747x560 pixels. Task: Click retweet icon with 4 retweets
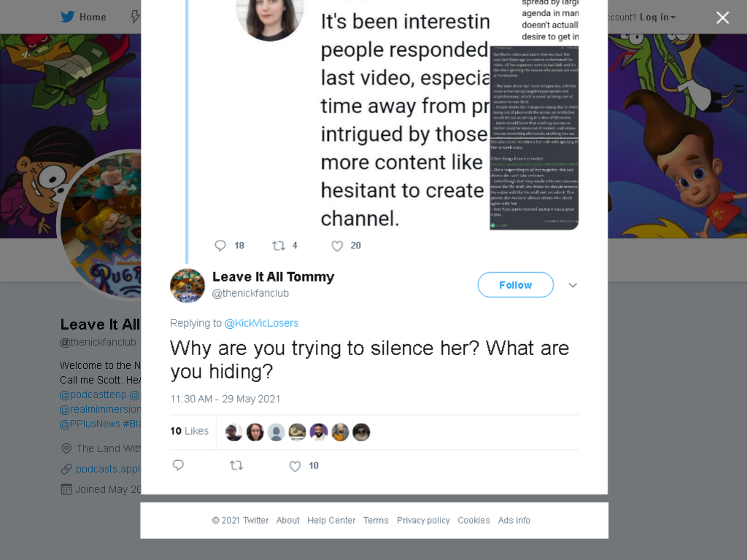pos(279,246)
